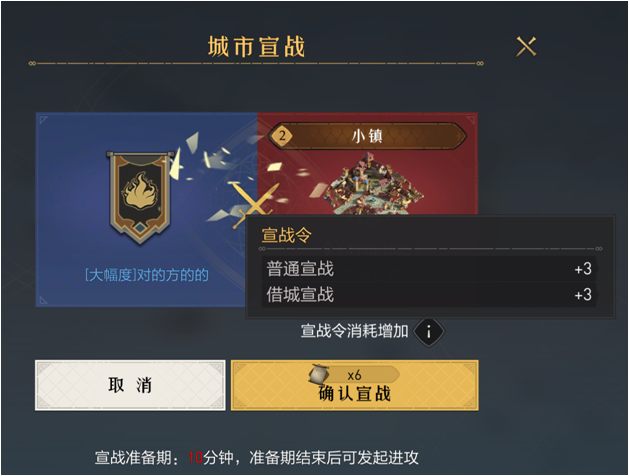Click the flame guild banner emblem
The width and height of the screenshot is (629, 476).
click(140, 197)
